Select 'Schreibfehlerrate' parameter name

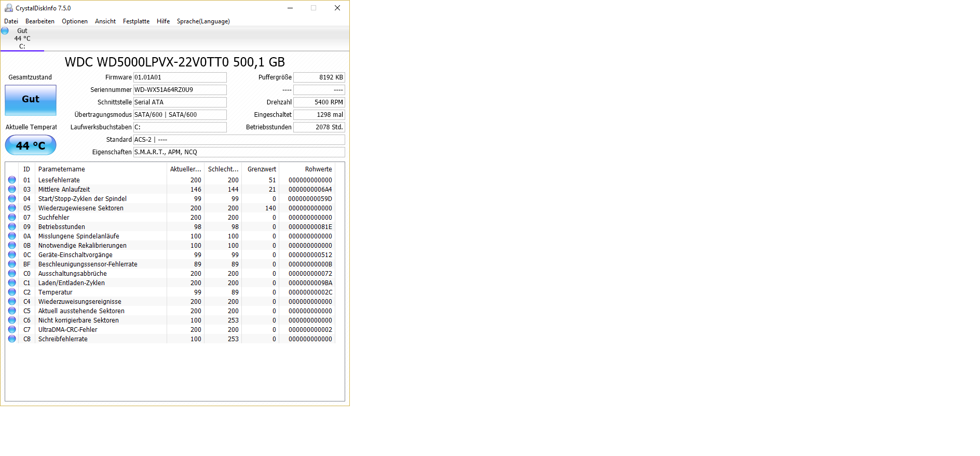click(63, 339)
